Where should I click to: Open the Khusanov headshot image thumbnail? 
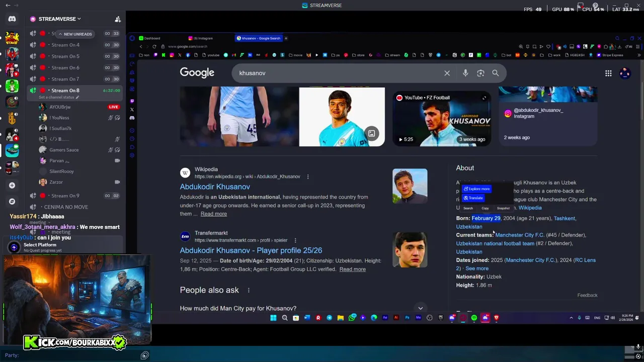[342, 117]
